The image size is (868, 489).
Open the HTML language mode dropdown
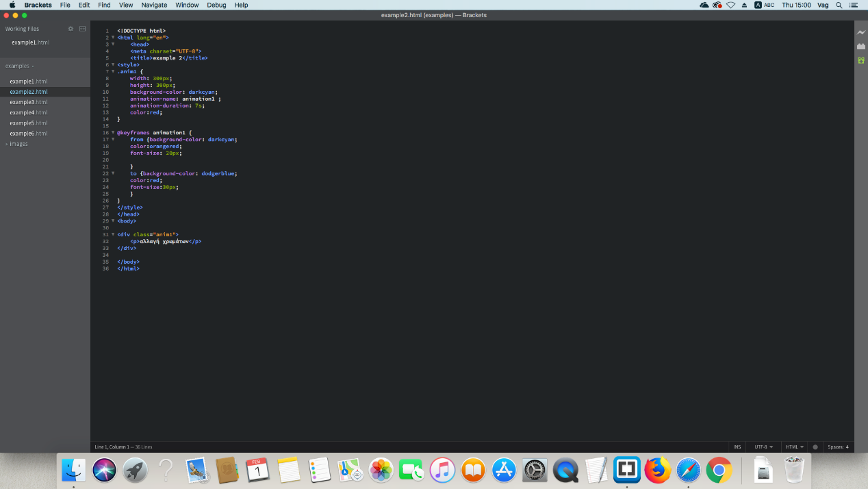[795, 447]
